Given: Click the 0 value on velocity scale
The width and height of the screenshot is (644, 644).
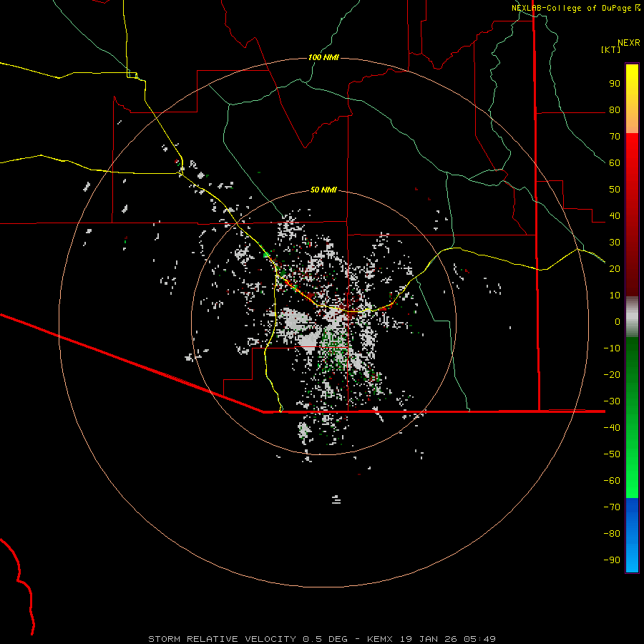Looking at the screenshot, I should [x=618, y=321].
